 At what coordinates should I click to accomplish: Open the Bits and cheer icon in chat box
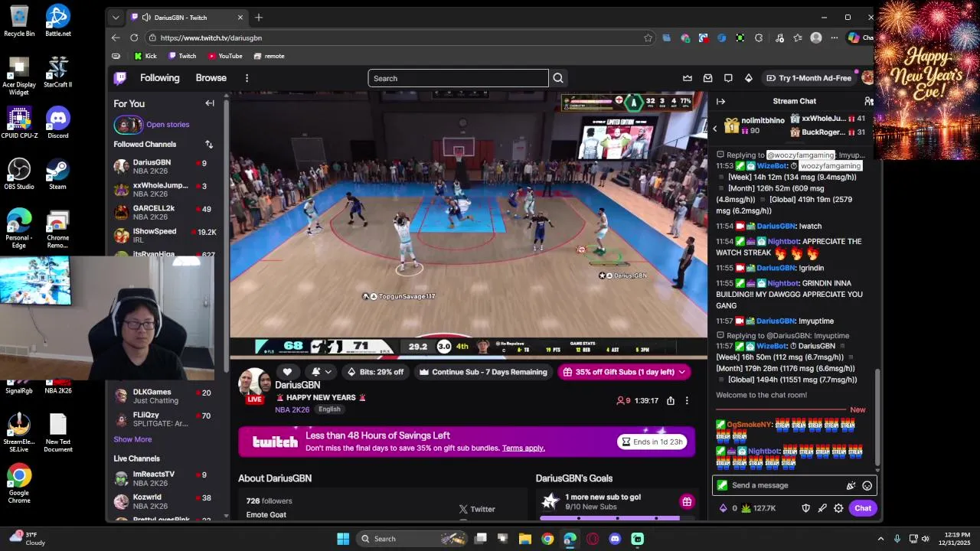[x=851, y=485]
